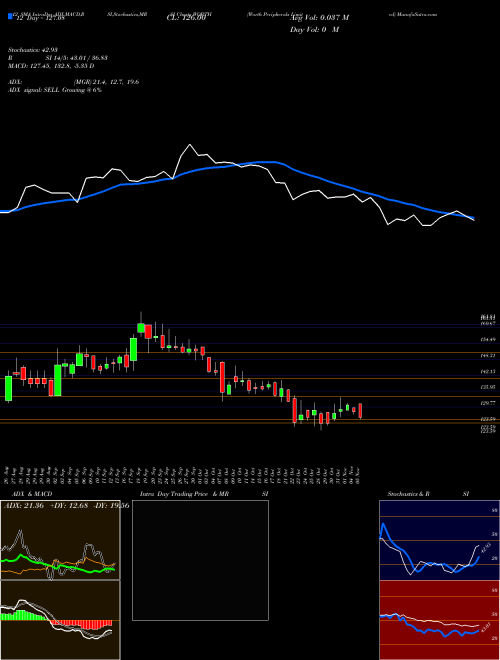Click the 'MACD: 127.45, 132.8, -5.35 D' line

(x=51, y=66)
